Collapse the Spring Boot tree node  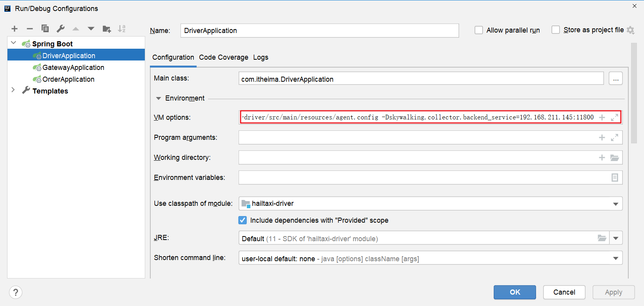[14, 43]
